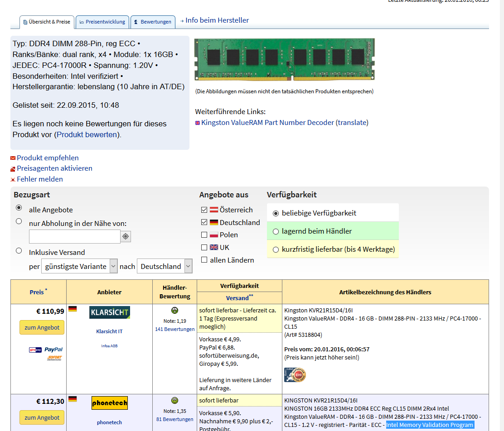The image size is (504, 431).
Task: Click the PayPal payment logo
Action: point(53,350)
